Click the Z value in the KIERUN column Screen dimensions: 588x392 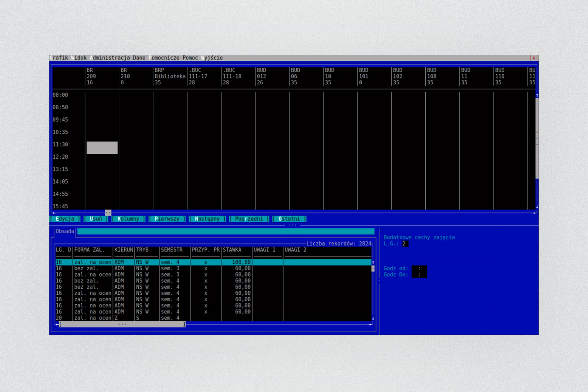pos(116,318)
